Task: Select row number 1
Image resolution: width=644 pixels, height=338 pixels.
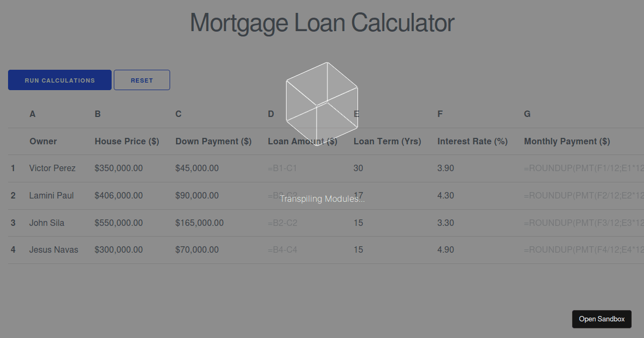Action: [x=13, y=168]
